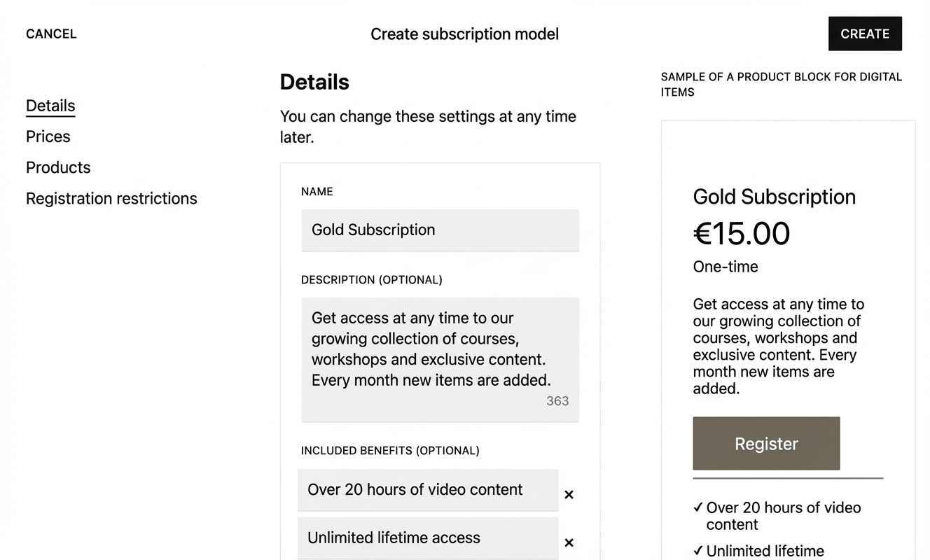Open Registration restrictions section
Image resolution: width=930 pixels, height=560 pixels.
111,198
